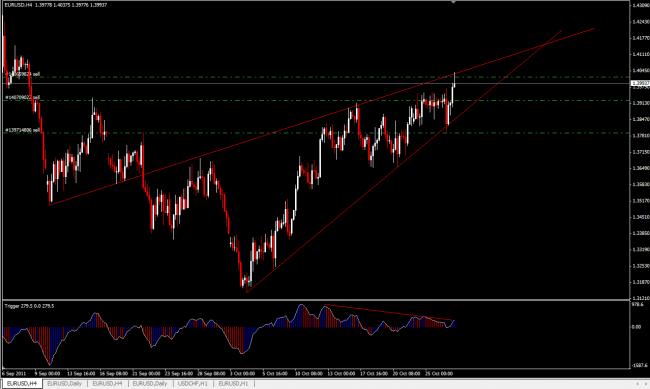Click the 1.36490 price axis label
650x389 pixels.
[641, 168]
